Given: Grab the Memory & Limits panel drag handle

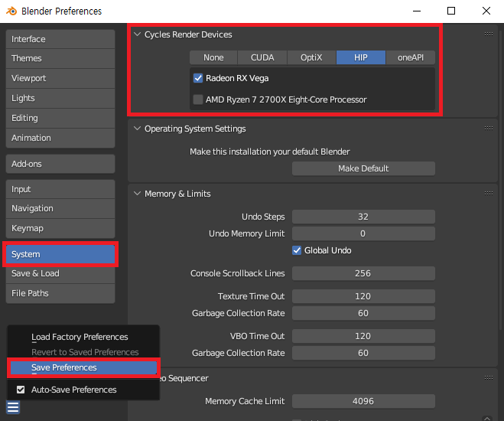Looking at the screenshot, I should pos(488,194).
